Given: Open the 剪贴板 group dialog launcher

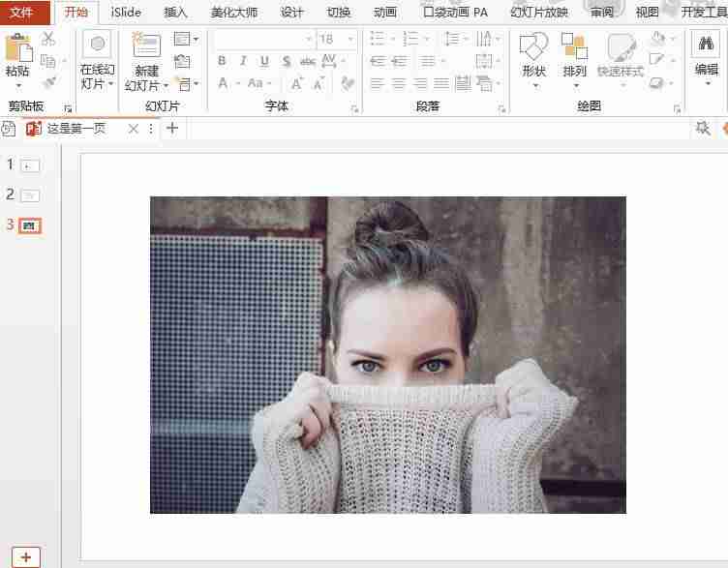Looking at the screenshot, I should [x=68, y=109].
